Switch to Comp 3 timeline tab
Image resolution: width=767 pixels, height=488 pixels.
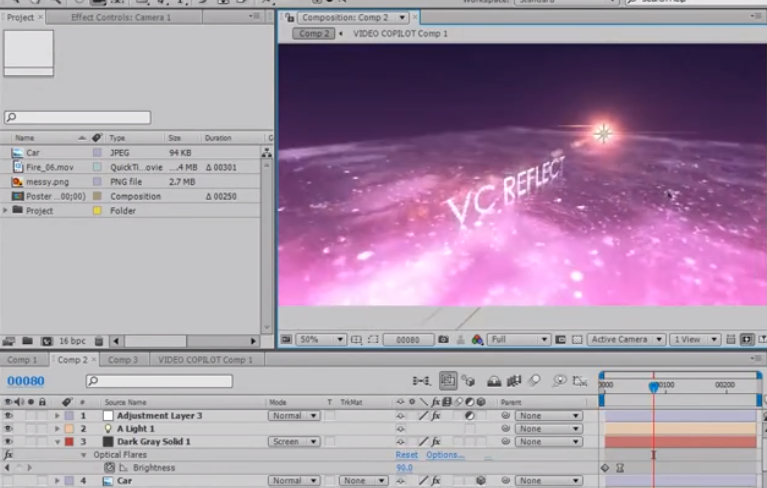coord(123,360)
